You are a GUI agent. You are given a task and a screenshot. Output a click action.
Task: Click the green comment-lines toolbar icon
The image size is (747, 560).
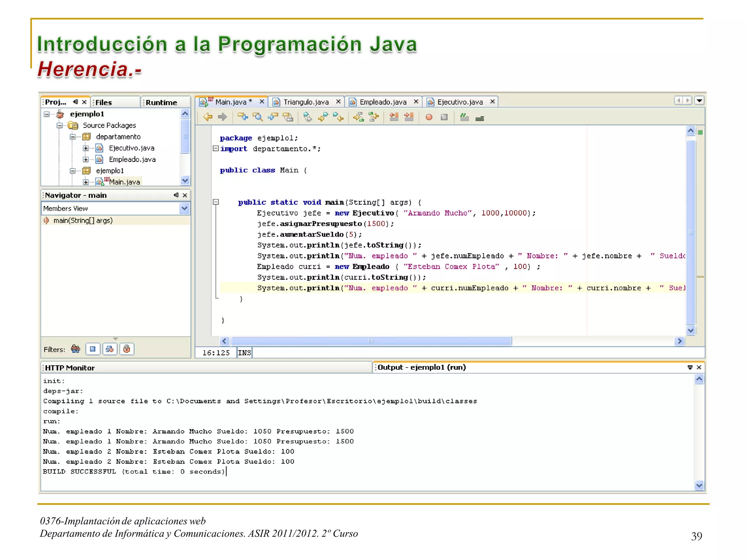(x=464, y=117)
